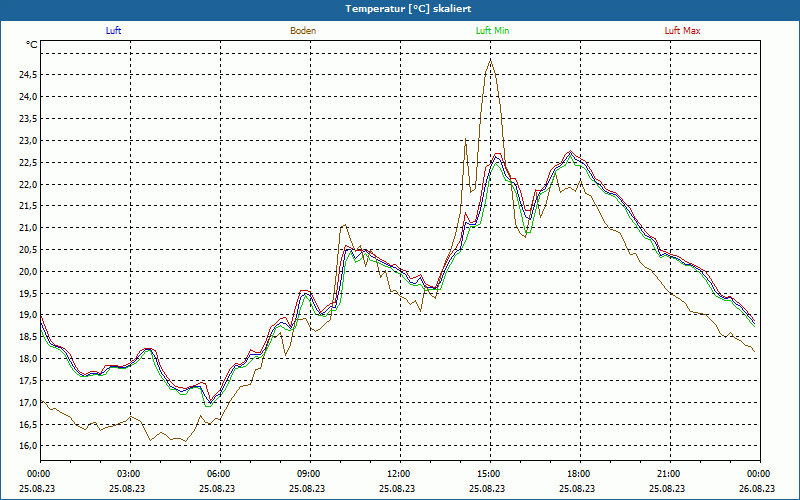Click the y-axis value 22,0

(28, 184)
